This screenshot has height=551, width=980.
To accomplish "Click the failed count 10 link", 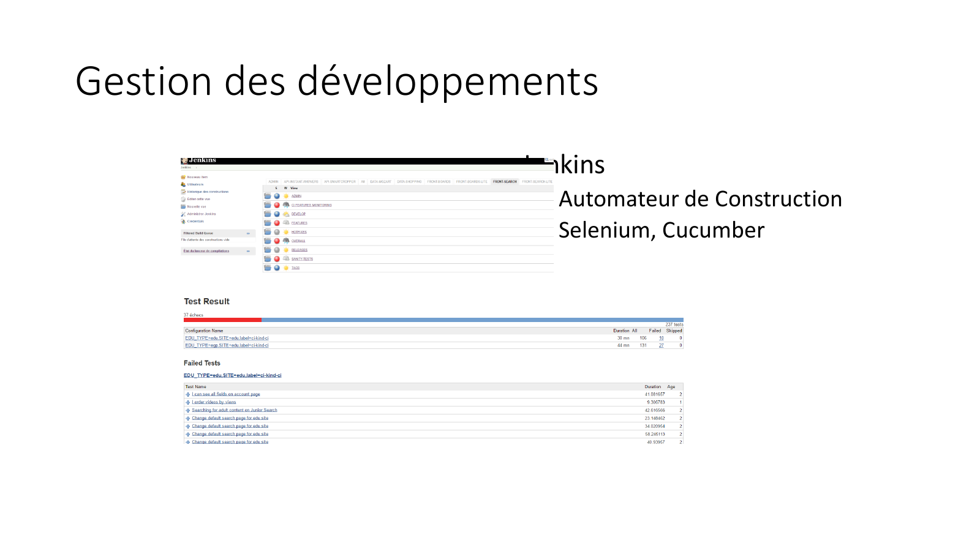I will point(661,338).
